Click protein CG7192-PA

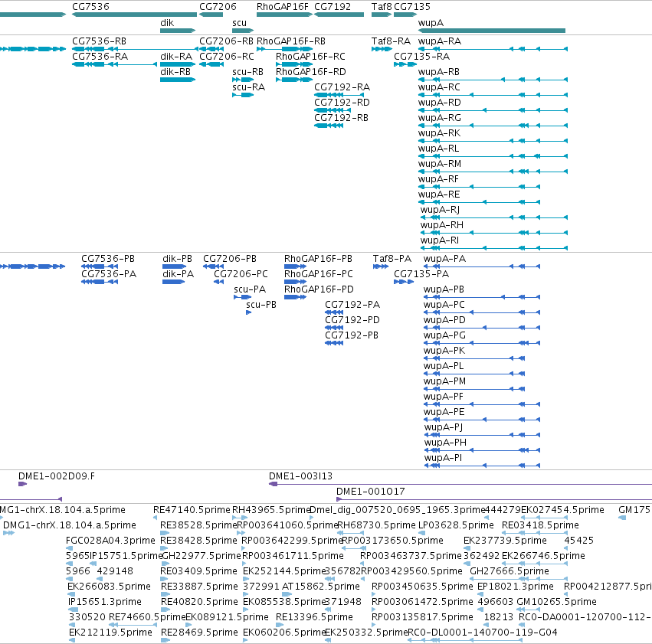click(x=352, y=305)
